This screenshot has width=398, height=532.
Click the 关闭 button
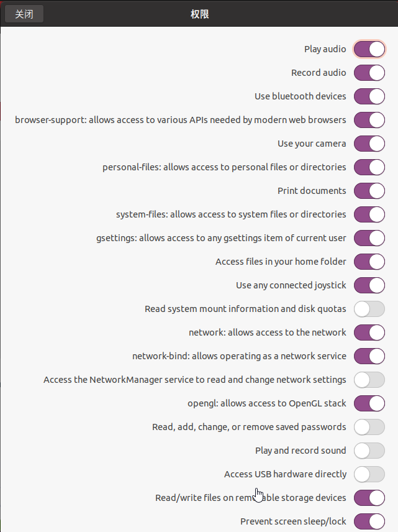coord(24,14)
